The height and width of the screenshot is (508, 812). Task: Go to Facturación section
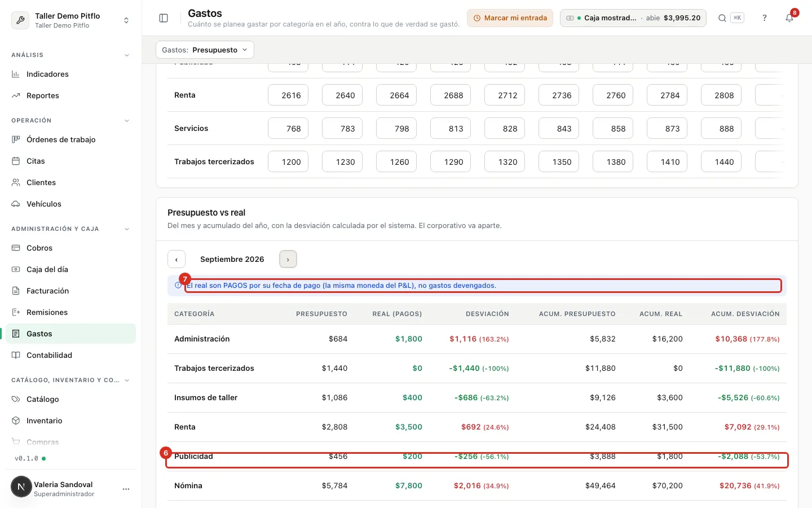[71, 291]
